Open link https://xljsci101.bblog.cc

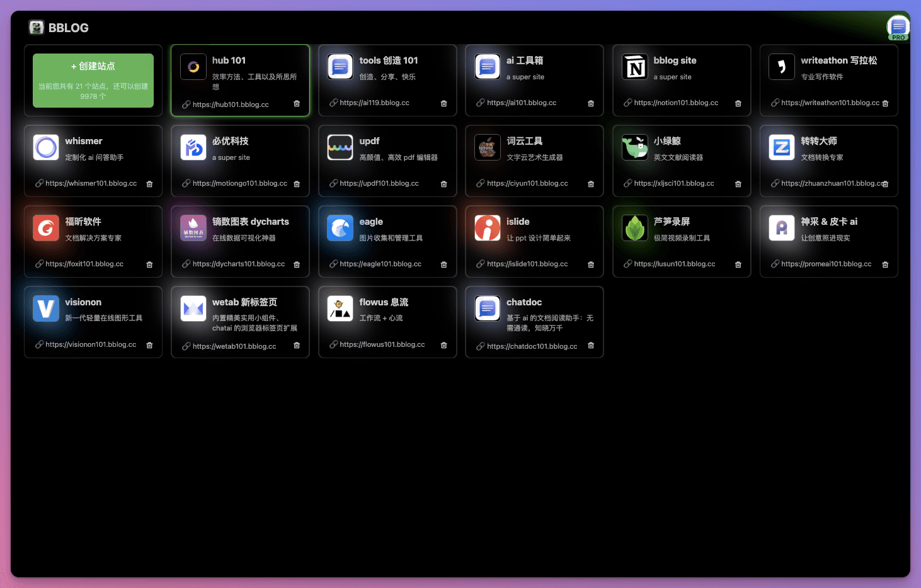[674, 183]
